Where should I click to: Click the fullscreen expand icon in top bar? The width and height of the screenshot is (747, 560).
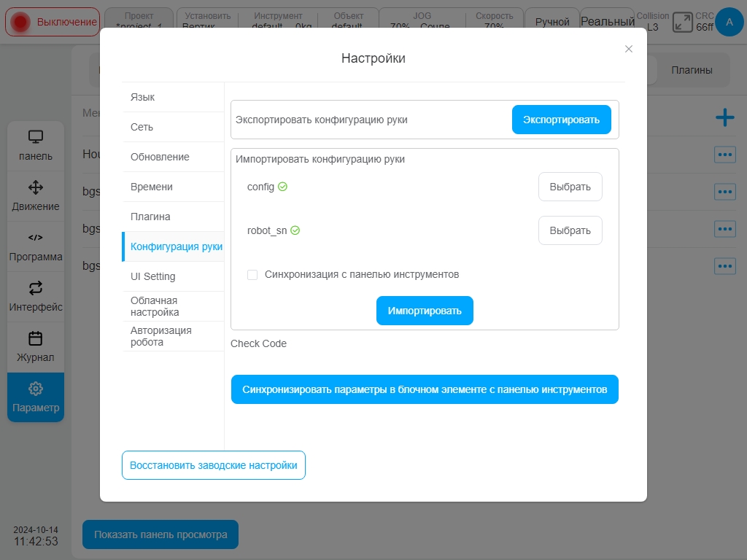click(x=682, y=23)
